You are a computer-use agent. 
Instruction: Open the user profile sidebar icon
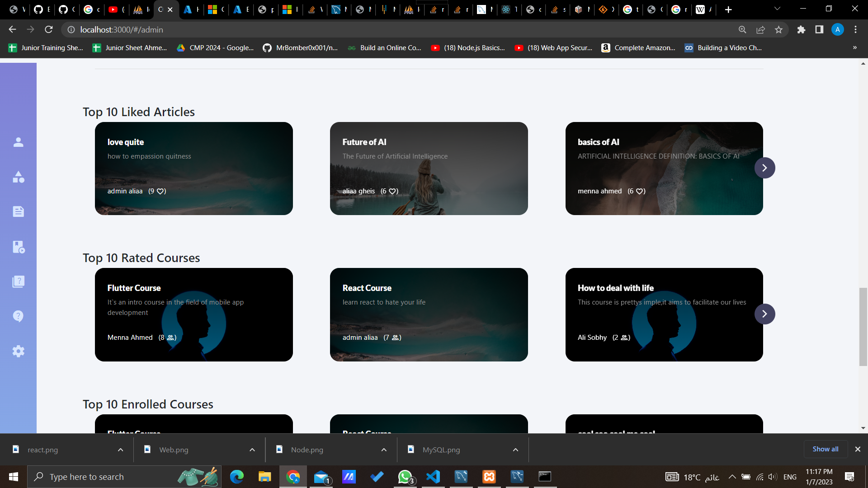tap(18, 142)
